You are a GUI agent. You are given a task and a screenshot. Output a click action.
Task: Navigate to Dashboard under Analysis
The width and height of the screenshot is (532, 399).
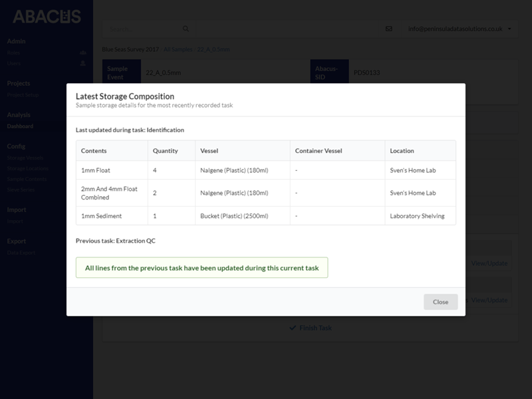tap(21, 126)
